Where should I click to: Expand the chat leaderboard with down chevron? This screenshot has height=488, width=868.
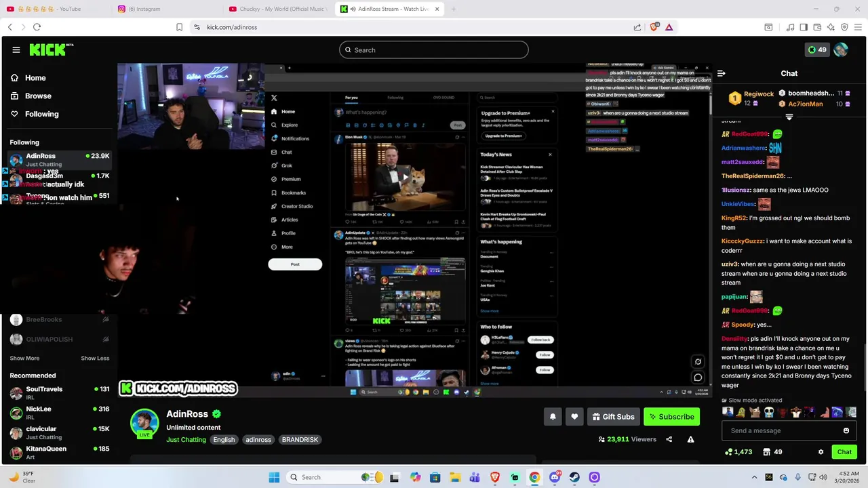(x=789, y=117)
